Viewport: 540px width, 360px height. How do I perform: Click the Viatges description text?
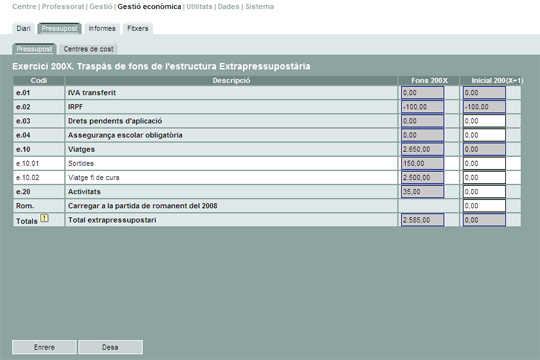(x=81, y=149)
